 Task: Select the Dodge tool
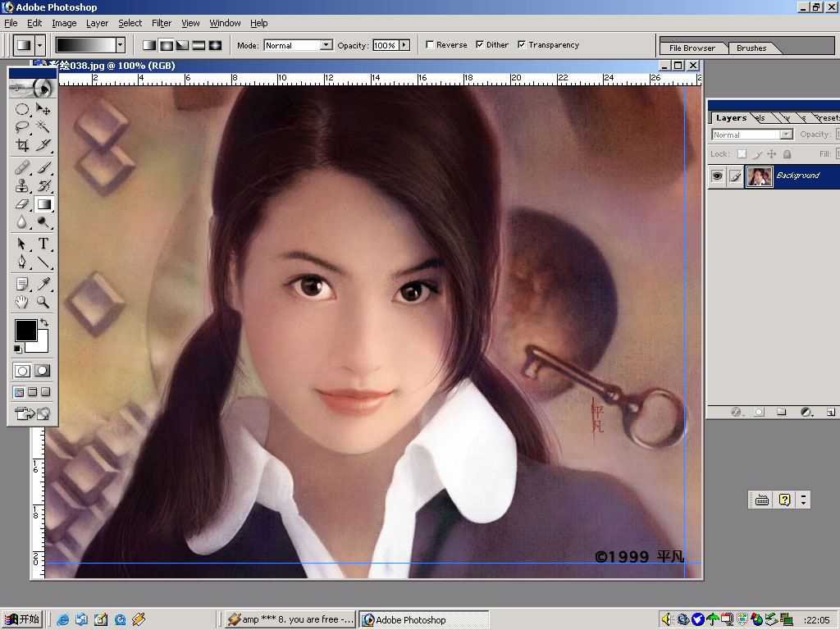click(x=43, y=221)
